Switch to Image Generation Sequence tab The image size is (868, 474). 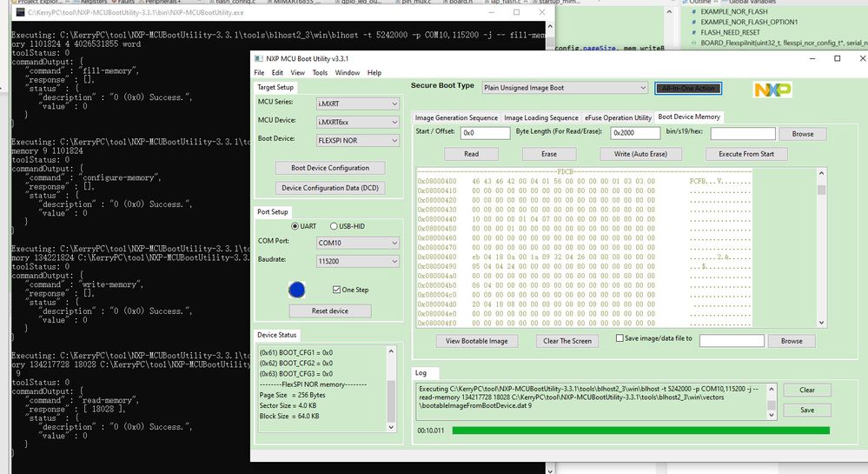tap(456, 117)
